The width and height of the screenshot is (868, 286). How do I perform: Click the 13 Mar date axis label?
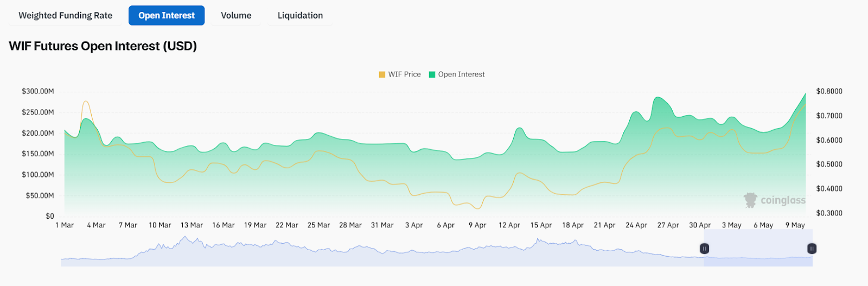tap(192, 225)
